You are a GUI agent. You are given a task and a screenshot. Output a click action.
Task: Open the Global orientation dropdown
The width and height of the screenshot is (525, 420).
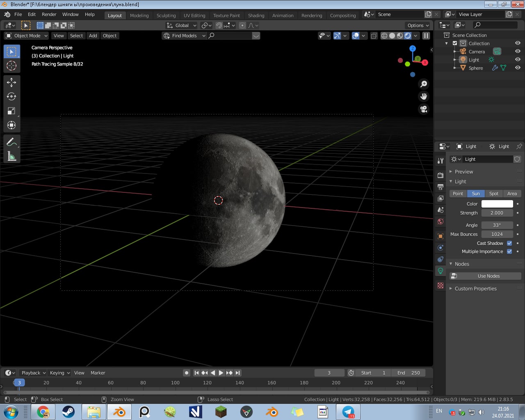pyautogui.click(x=182, y=25)
